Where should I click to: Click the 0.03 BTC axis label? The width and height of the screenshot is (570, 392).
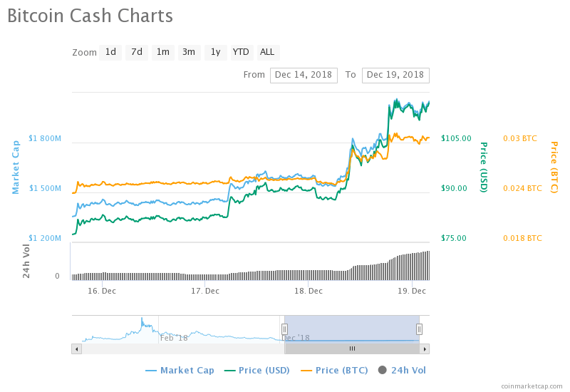tap(520, 138)
